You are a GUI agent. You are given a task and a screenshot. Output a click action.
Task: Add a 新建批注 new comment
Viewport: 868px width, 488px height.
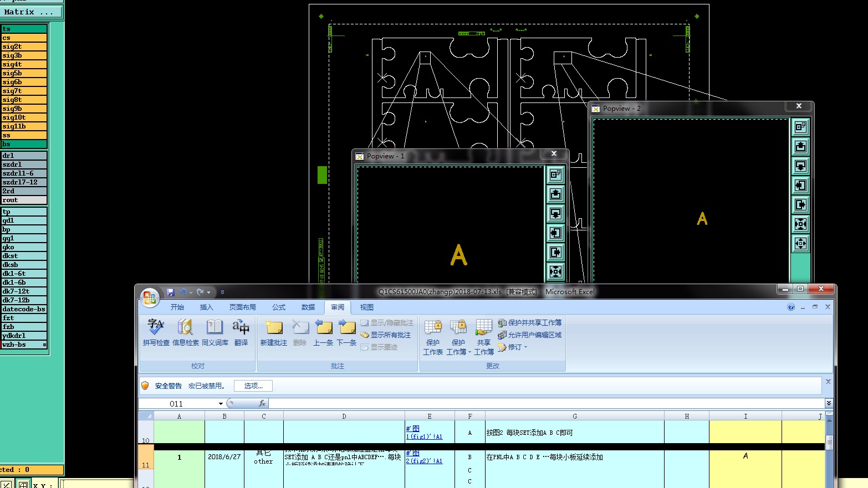274,332
